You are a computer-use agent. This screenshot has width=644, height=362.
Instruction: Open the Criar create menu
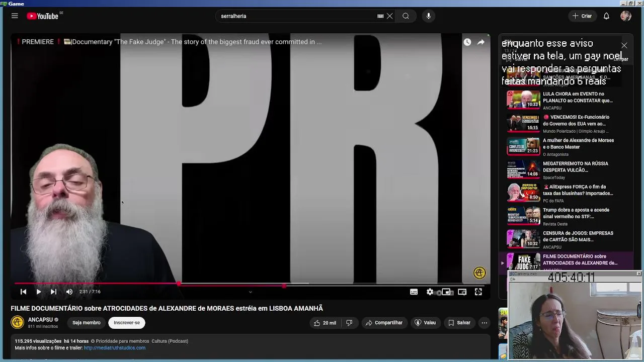click(582, 16)
